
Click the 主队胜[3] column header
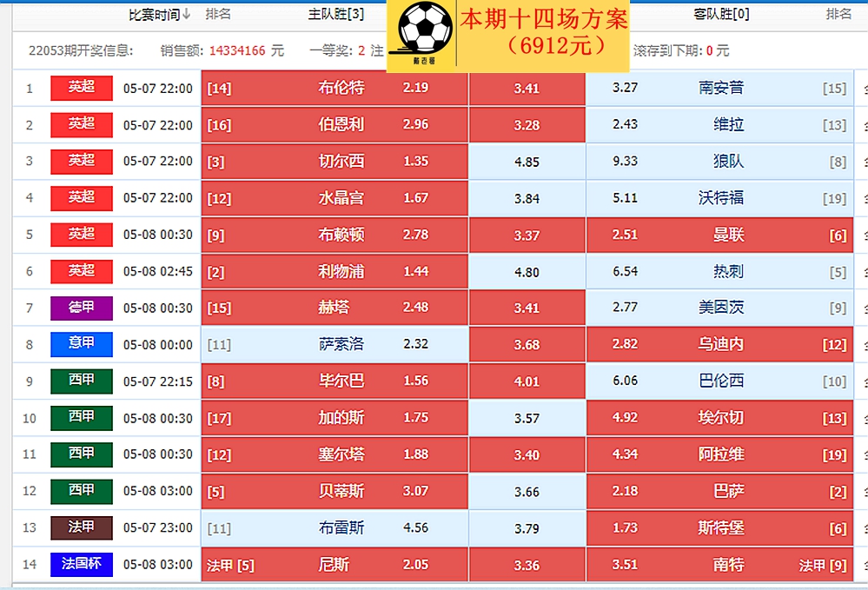pos(336,15)
